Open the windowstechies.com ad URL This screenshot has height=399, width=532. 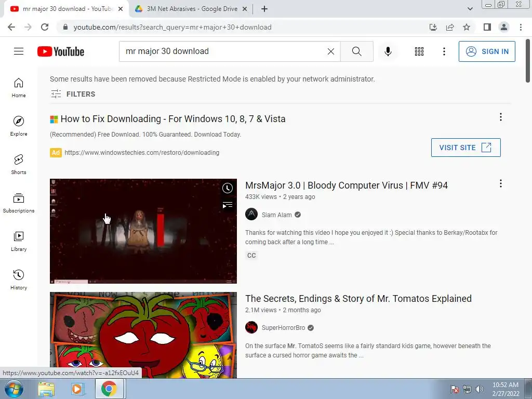click(142, 153)
